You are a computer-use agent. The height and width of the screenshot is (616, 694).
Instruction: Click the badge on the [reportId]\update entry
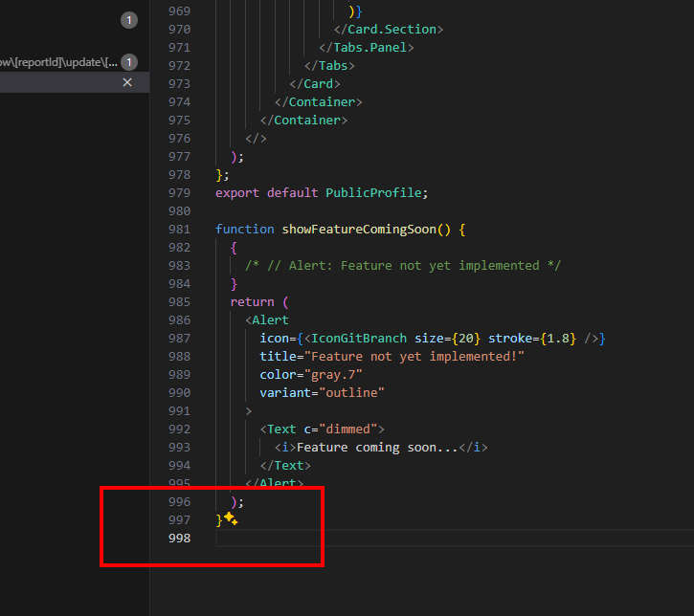[x=129, y=62]
